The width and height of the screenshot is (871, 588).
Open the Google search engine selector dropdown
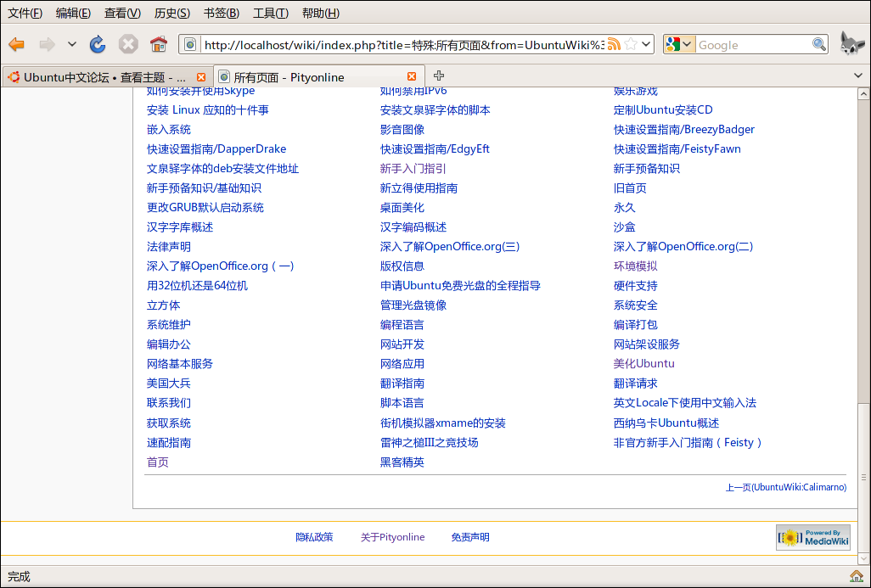[679, 44]
